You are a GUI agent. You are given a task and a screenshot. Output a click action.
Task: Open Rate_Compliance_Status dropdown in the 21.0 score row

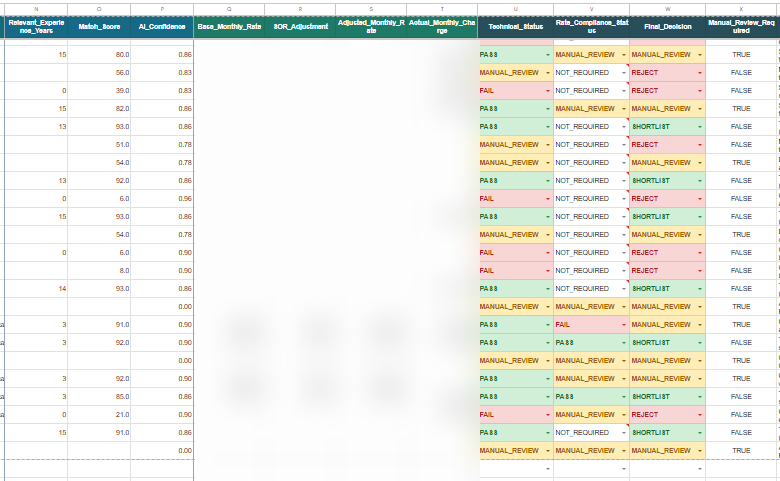pos(624,415)
